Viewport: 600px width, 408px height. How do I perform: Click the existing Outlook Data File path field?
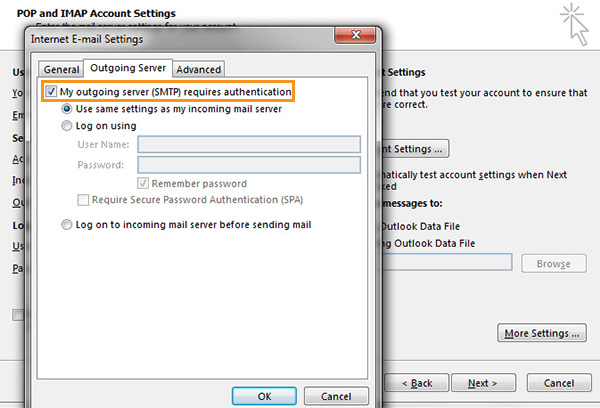447,262
